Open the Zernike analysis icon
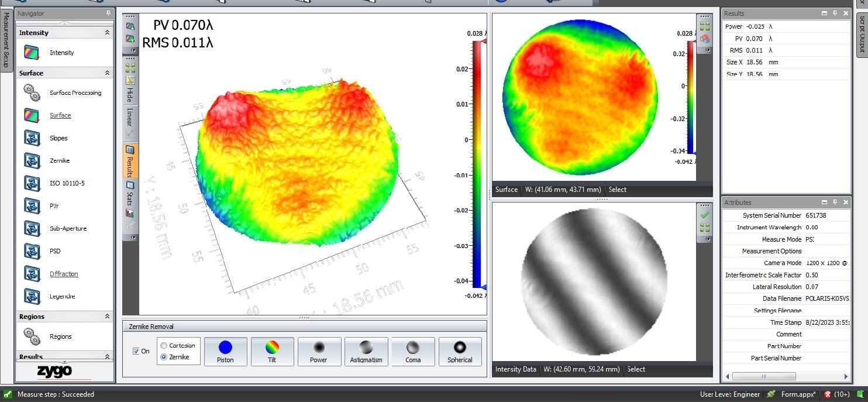This screenshot has width=868, height=402. click(x=32, y=160)
